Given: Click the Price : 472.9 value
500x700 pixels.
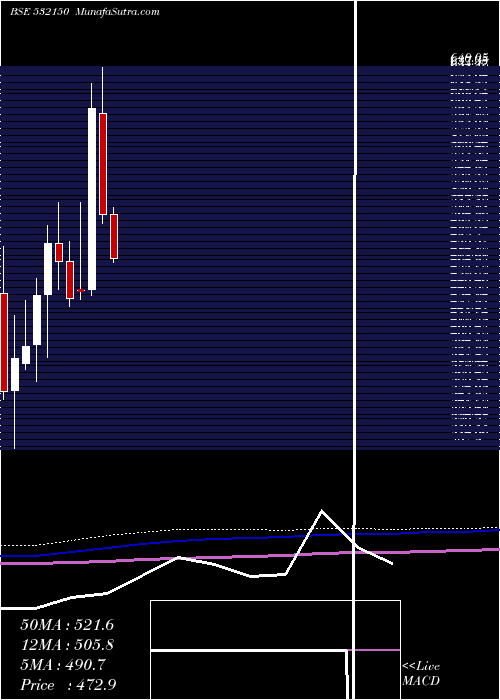Looking at the screenshot, I should tap(68, 685).
